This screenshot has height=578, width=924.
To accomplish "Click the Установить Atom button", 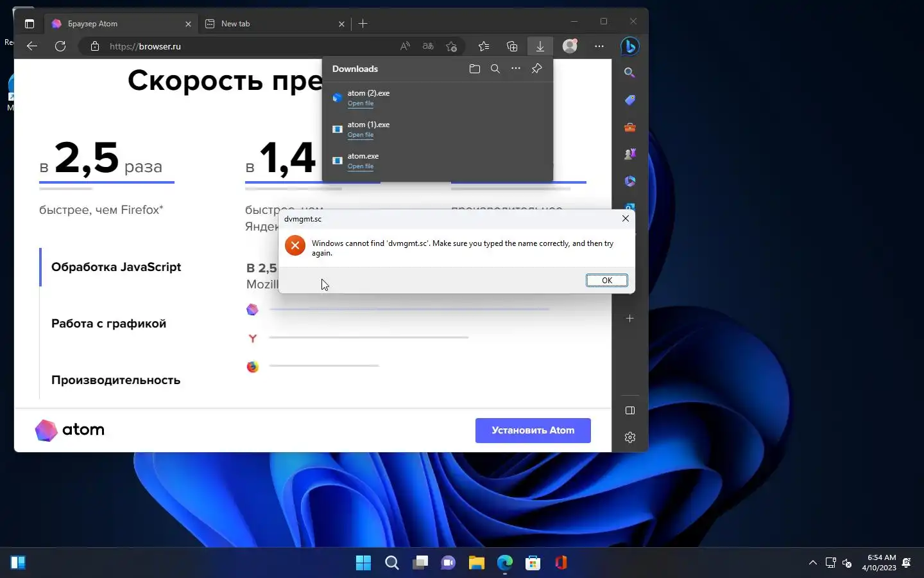I will click(x=533, y=430).
